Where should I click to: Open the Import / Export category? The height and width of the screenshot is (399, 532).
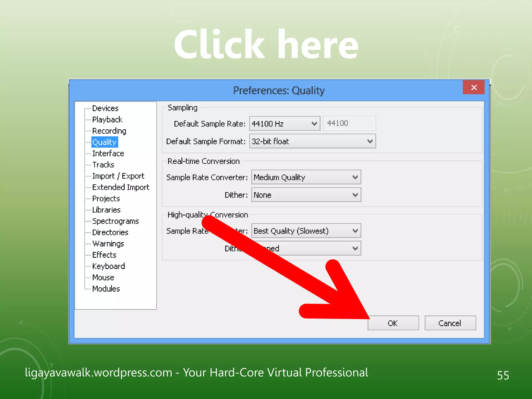(118, 176)
